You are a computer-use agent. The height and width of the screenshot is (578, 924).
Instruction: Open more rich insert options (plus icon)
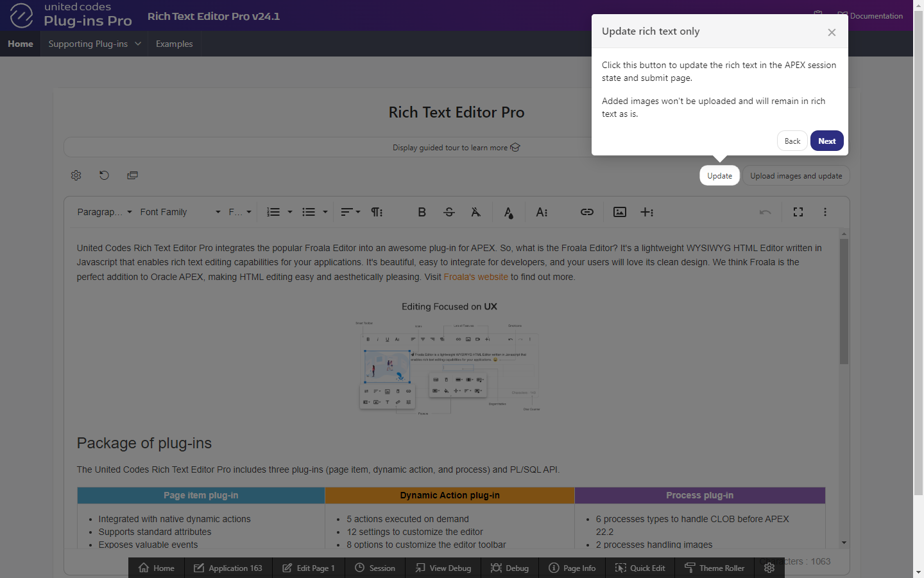click(647, 212)
